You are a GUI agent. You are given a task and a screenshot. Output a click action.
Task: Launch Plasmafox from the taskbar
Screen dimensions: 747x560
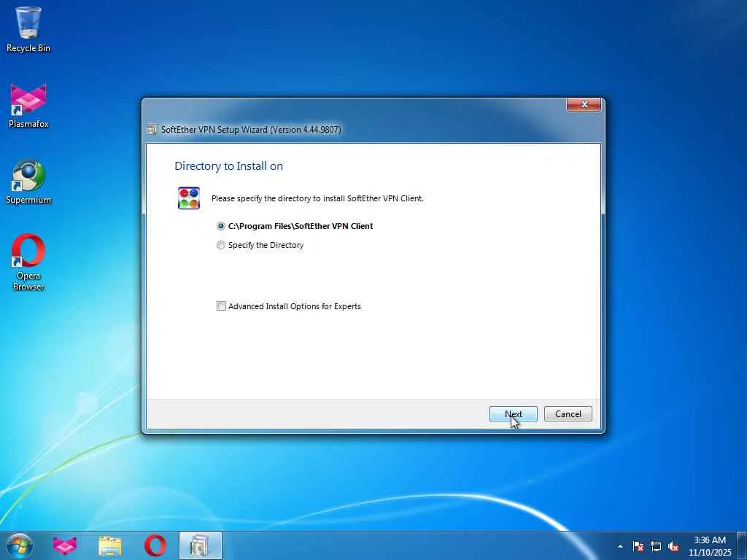(65, 545)
